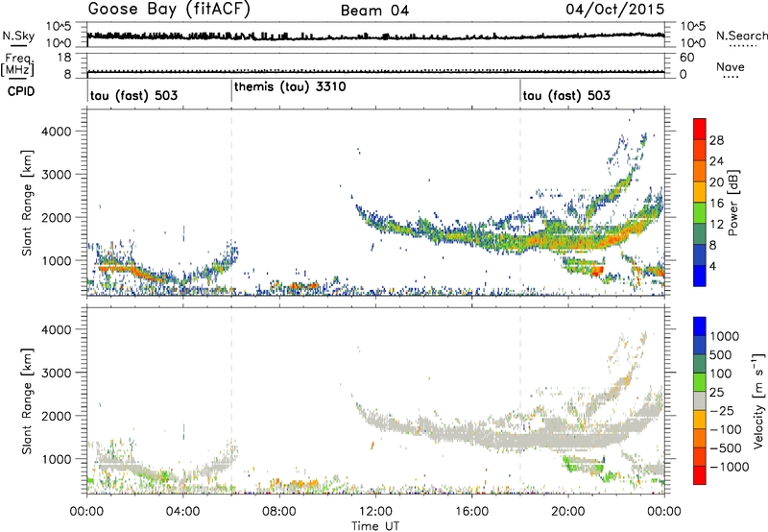The width and height of the screenshot is (768, 532).
Task: Click the '-25' label on Velocity colorbar
Action: coord(722,411)
